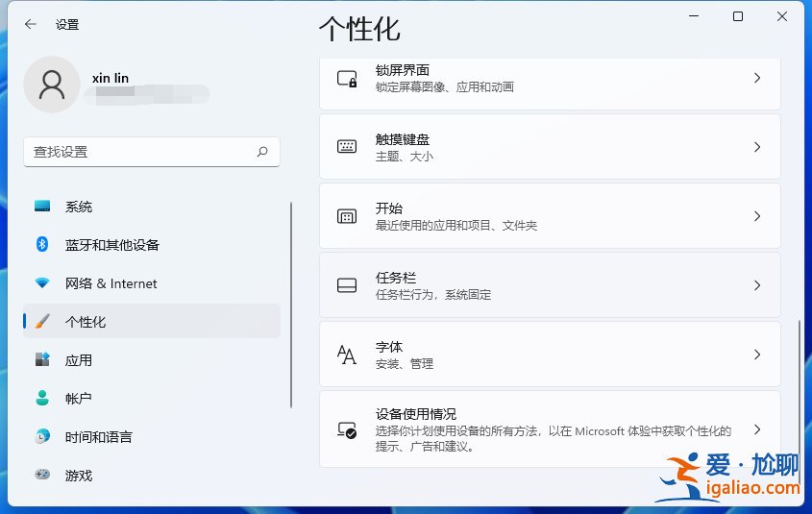Expand the 任务栏 row chevron

point(757,285)
